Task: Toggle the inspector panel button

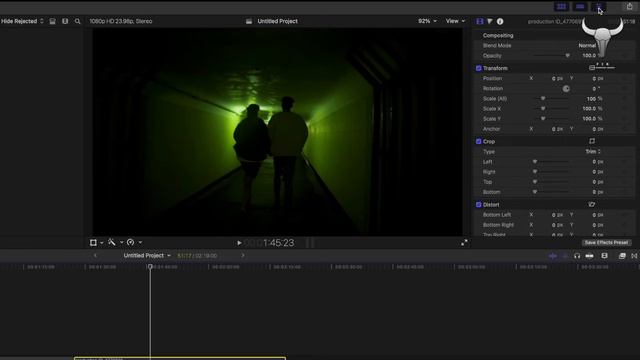Action: coord(598,7)
